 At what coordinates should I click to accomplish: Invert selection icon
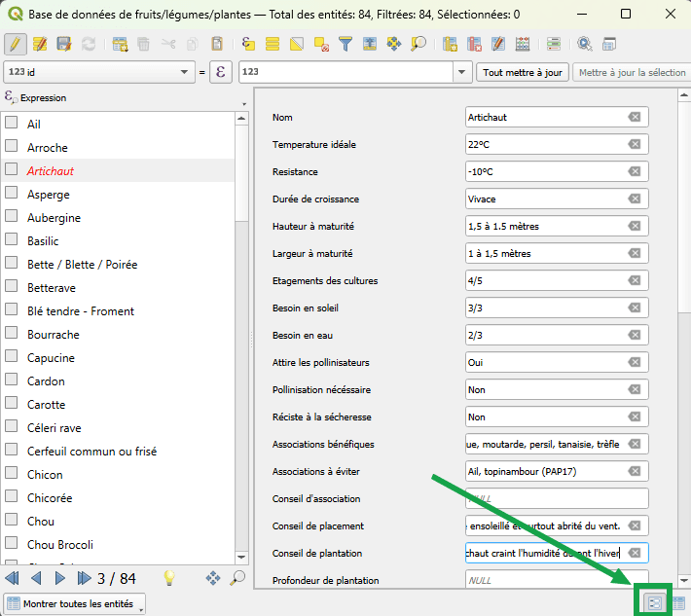coord(297,44)
